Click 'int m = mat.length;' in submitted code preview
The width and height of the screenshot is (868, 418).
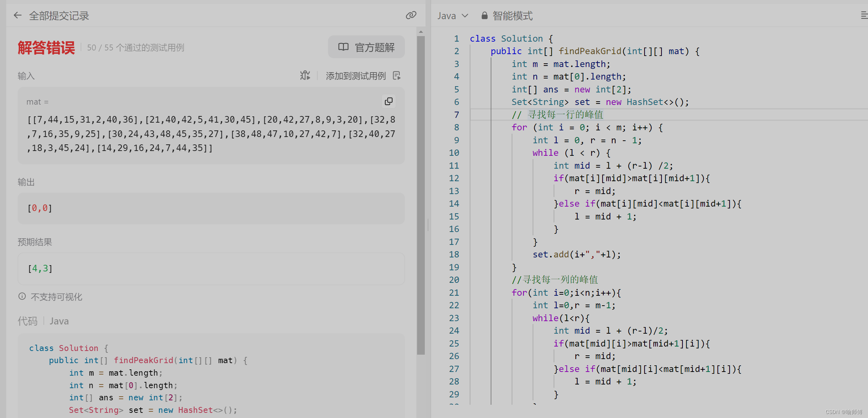(116, 373)
